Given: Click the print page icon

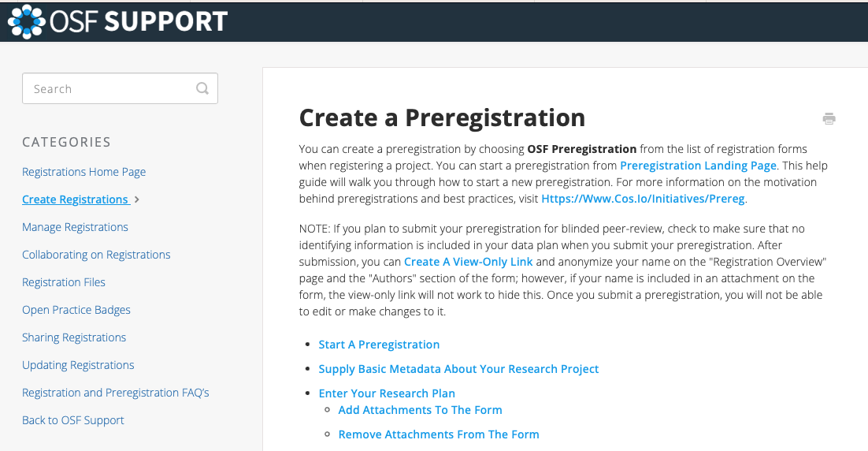Looking at the screenshot, I should pos(829,118).
